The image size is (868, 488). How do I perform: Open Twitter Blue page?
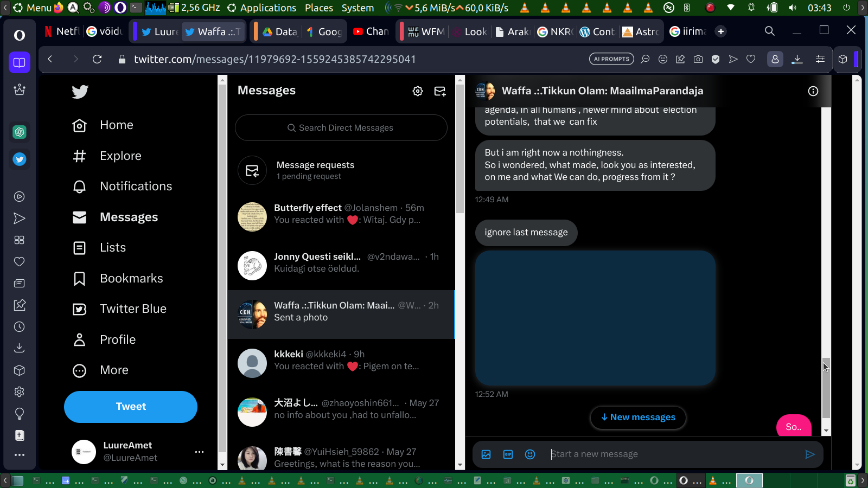tap(120, 309)
